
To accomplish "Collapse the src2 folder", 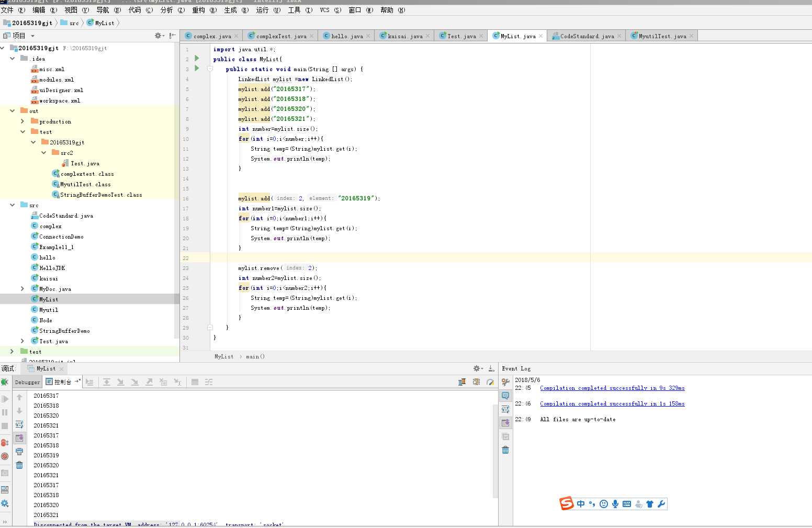I will [x=43, y=153].
